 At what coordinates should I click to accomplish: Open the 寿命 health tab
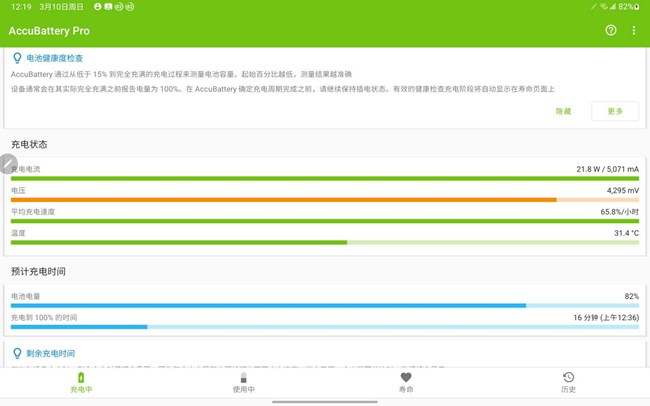point(406,383)
